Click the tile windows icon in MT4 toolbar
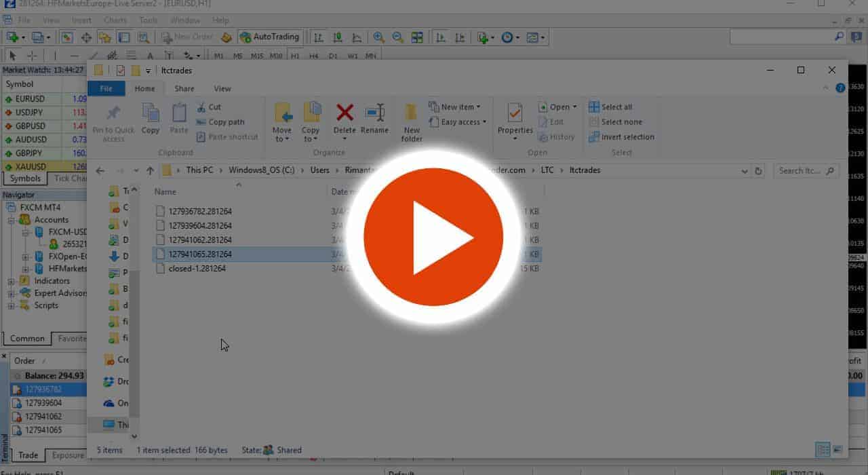Screen dimensions: 868x475 417,37
